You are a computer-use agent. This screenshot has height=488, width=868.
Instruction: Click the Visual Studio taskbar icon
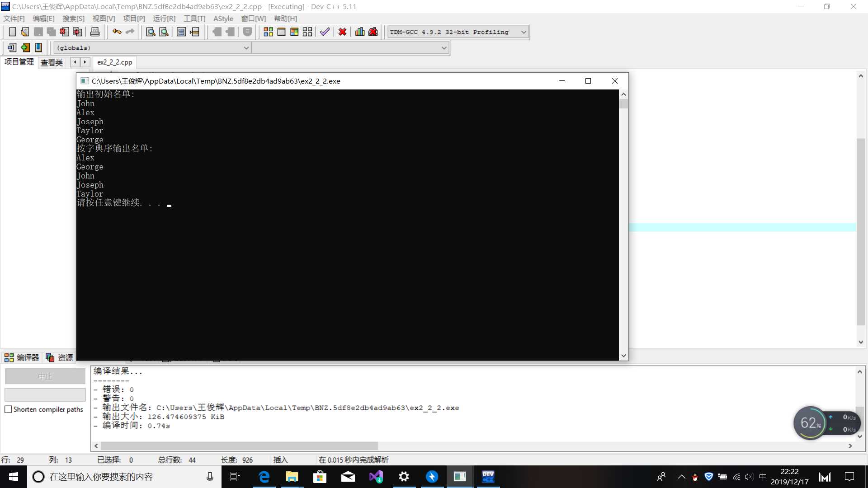[376, 477]
